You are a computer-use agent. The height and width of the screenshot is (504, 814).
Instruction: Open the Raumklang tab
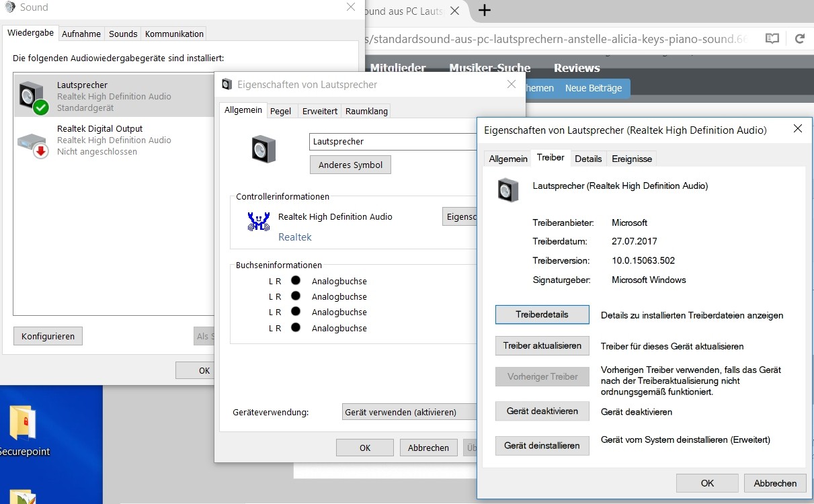(x=366, y=111)
